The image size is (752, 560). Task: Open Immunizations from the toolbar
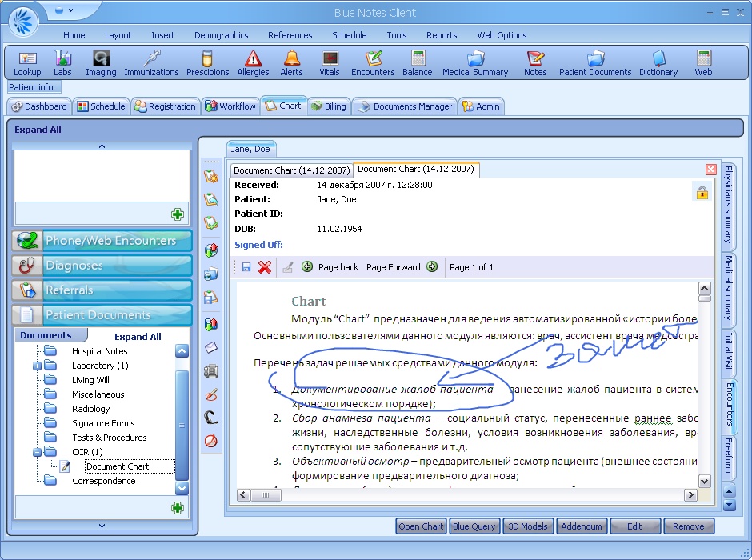tap(151, 63)
